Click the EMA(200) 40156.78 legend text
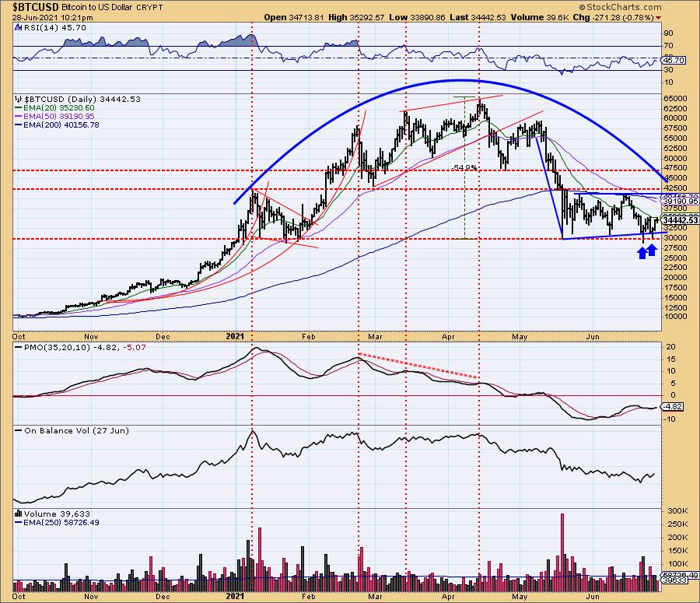 (61, 124)
